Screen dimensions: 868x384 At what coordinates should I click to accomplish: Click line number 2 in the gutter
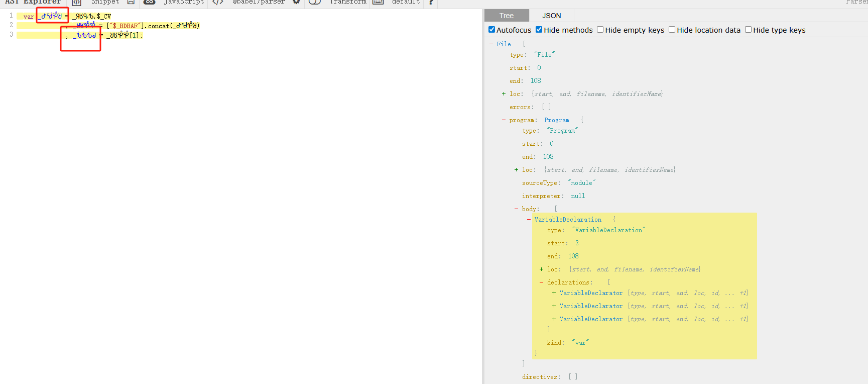(11, 25)
